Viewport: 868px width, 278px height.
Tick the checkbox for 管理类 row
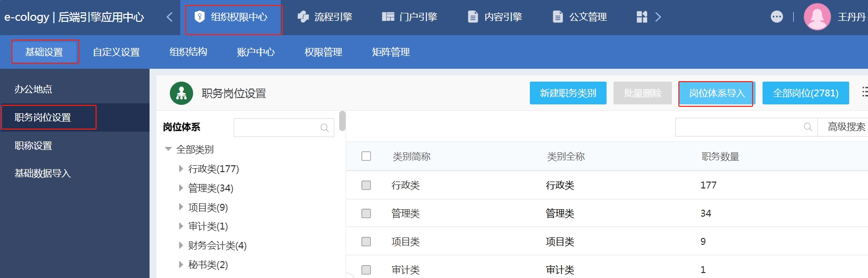(x=366, y=213)
